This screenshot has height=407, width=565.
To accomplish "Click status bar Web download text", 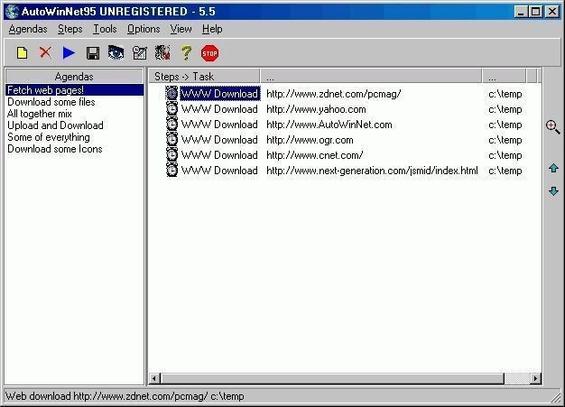I will click(125, 396).
